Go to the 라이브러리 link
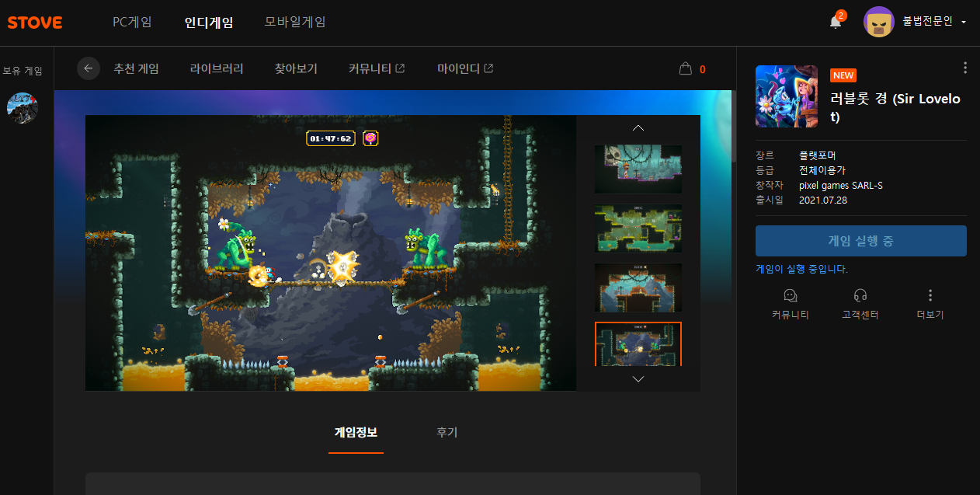This screenshot has width=980, height=495. pyautogui.click(x=217, y=68)
